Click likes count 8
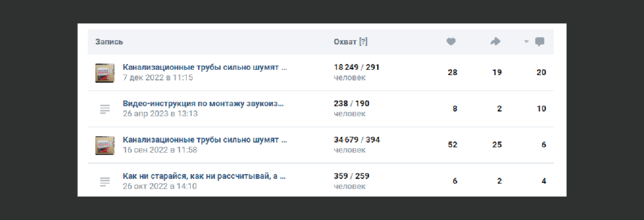The width and height of the screenshot is (644, 220). [455, 109]
